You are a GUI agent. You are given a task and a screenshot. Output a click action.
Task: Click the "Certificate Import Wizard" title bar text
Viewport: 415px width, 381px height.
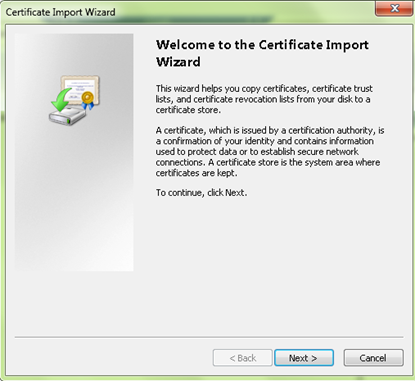[60, 12]
